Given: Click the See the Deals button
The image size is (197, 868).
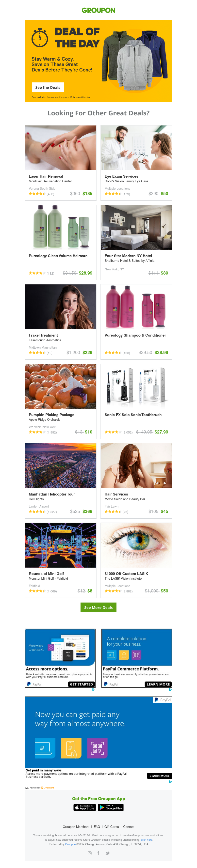Looking at the screenshot, I should [48, 87].
